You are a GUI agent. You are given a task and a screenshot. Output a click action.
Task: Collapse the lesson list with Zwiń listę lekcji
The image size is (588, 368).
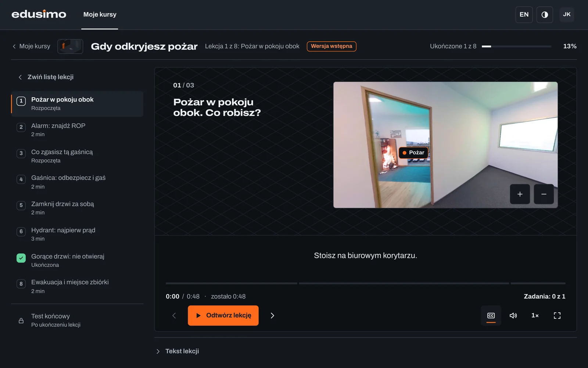[46, 77]
